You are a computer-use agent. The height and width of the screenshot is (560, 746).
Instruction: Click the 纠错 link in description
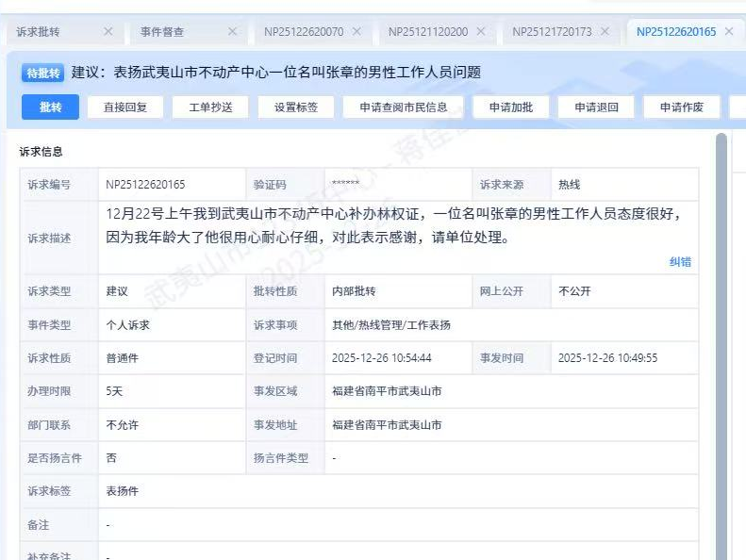pos(680,262)
